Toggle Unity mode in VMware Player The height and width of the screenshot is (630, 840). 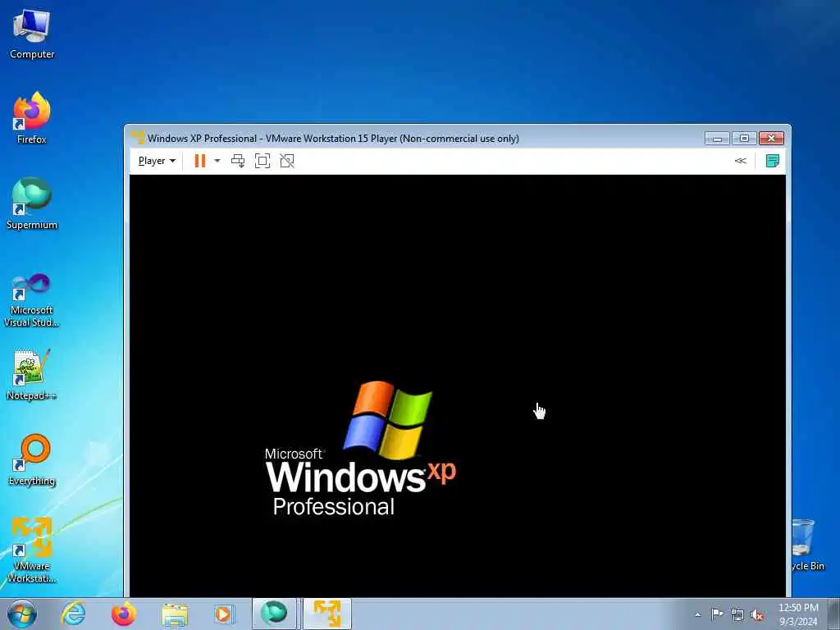[x=287, y=161]
